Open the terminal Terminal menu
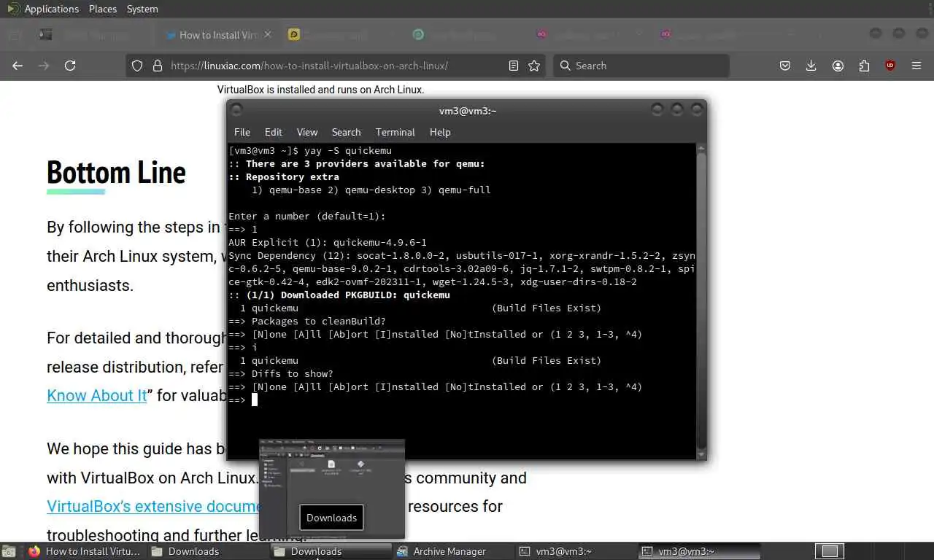Screen dimensions: 934x560 point(395,132)
